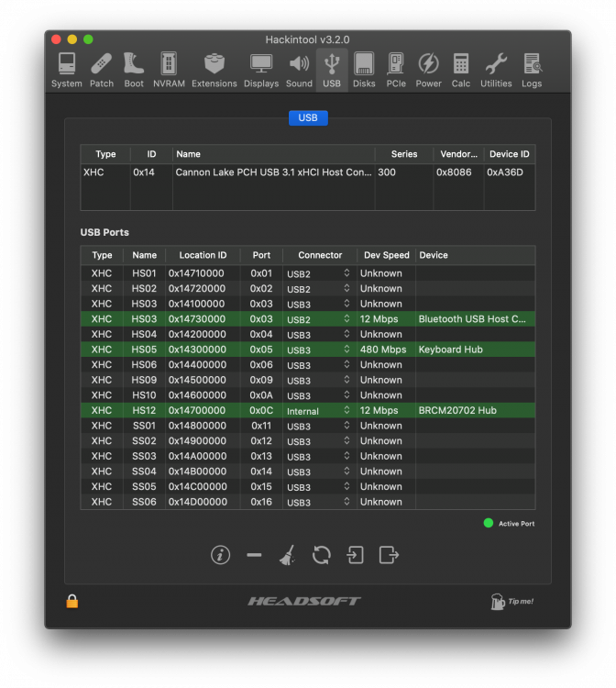Change connector for Bluetooth USB Host row

tap(319, 319)
